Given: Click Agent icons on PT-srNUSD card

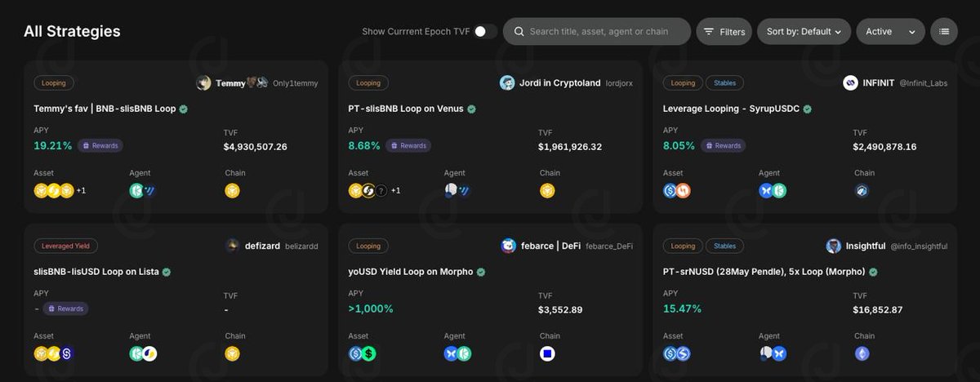Looking at the screenshot, I should tap(773, 354).
